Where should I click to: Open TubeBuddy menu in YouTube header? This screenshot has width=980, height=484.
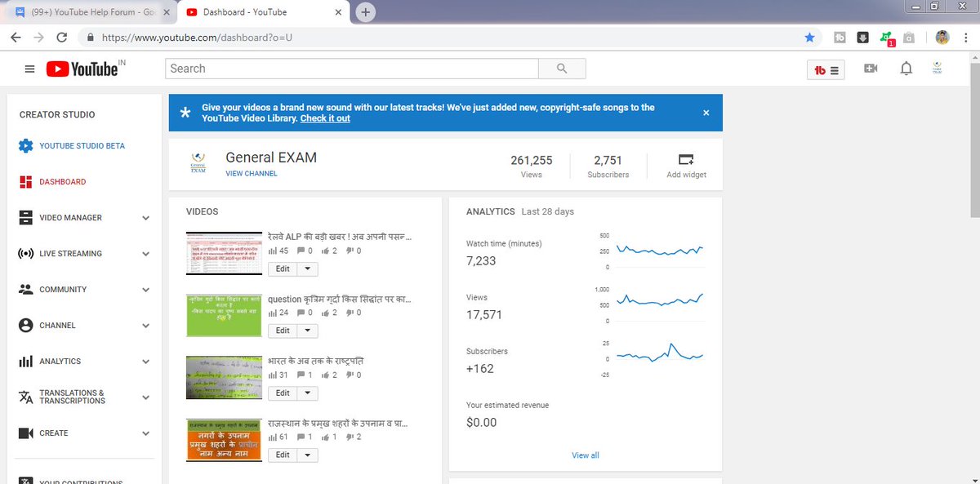(826, 70)
